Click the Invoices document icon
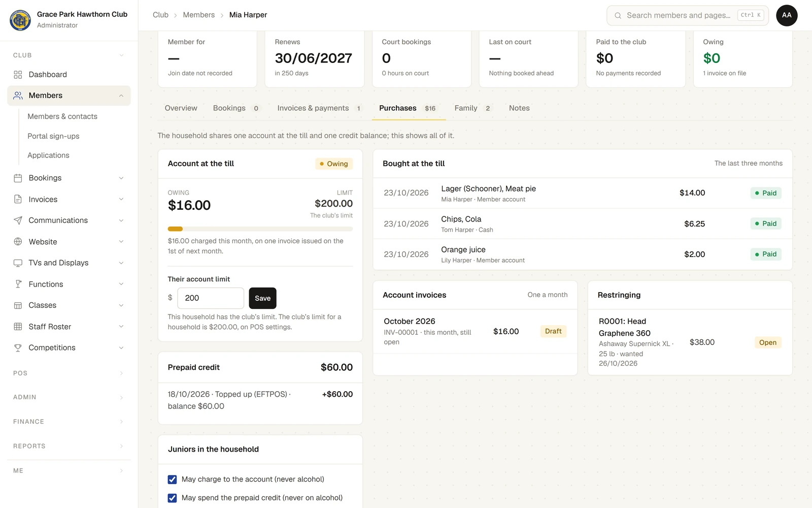812x508 pixels. [x=18, y=199]
